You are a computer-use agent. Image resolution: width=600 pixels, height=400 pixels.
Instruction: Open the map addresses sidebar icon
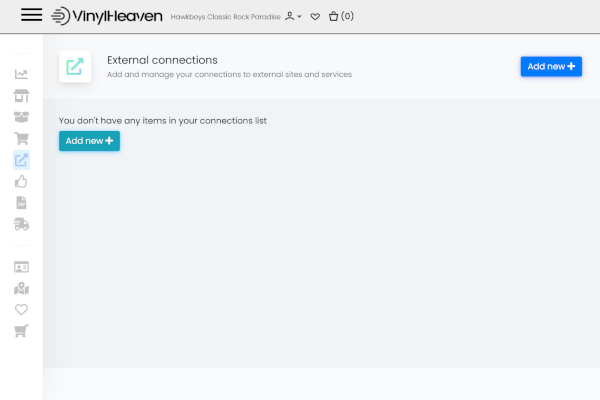pos(21,289)
